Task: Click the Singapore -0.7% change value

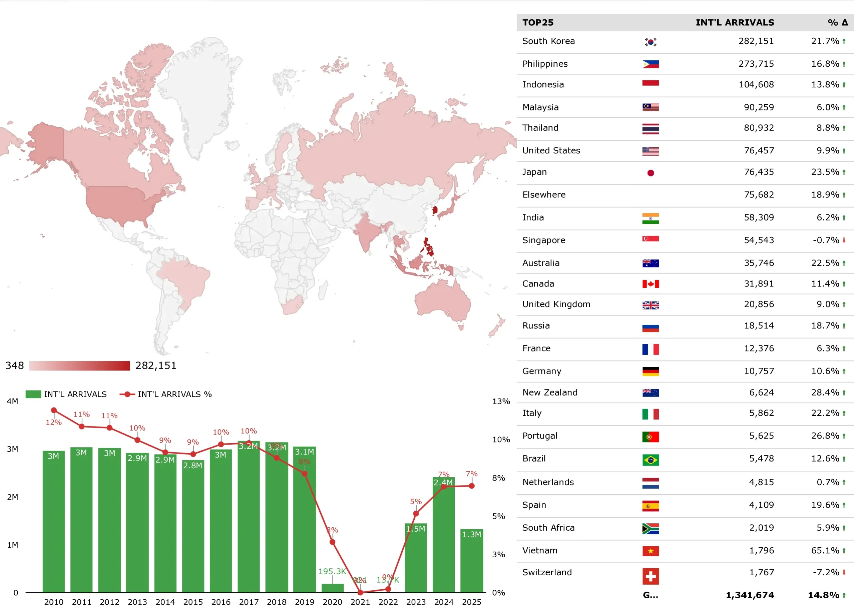Action: pyautogui.click(x=826, y=240)
